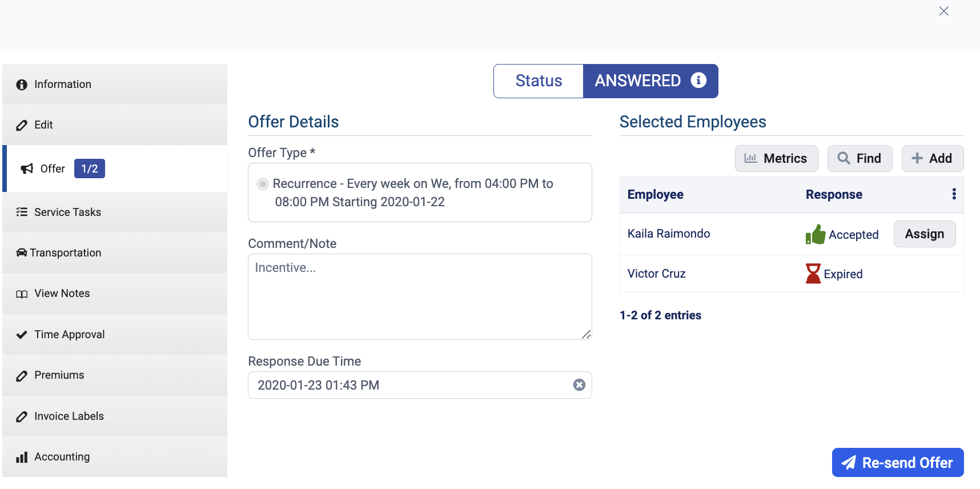Viewport: 980px width, 489px height.
Task: Switch to the Service Tasks tab
Action: (114, 212)
